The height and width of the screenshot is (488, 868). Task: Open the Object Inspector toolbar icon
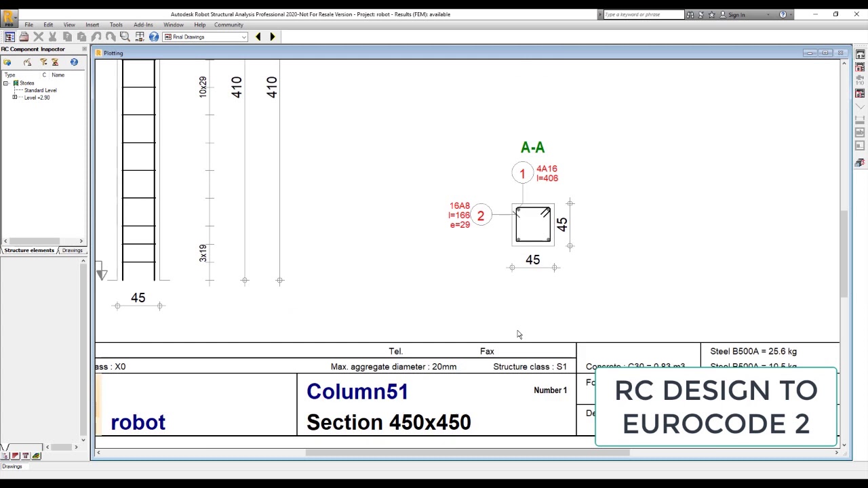point(9,37)
